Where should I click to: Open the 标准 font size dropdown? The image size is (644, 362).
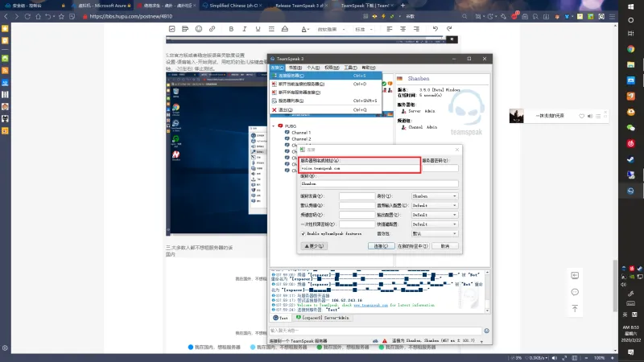click(x=364, y=29)
